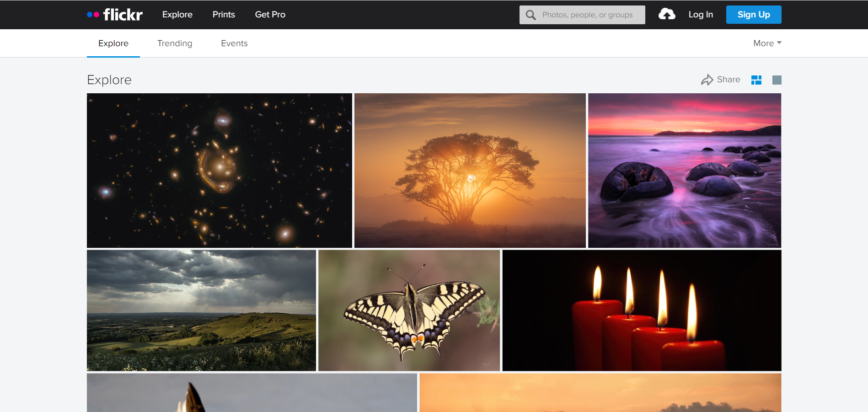Open the purple boulders seascape photo
This screenshot has width=868, height=412.
[x=685, y=171]
